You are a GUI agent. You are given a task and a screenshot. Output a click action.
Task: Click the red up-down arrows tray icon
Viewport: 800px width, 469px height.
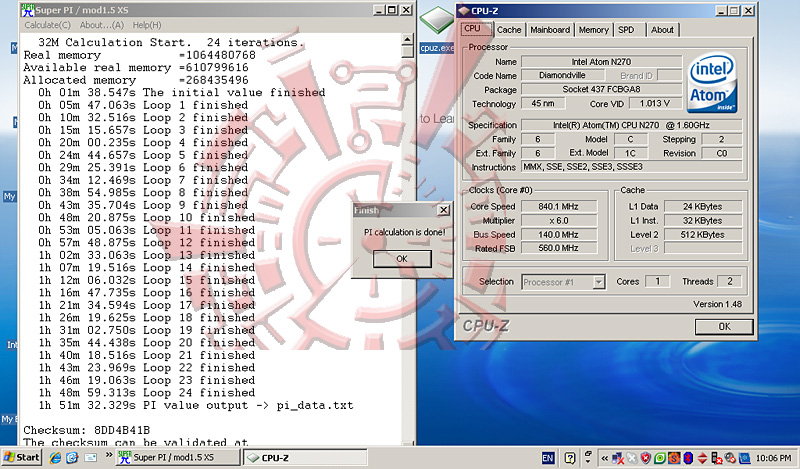point(702,458)
